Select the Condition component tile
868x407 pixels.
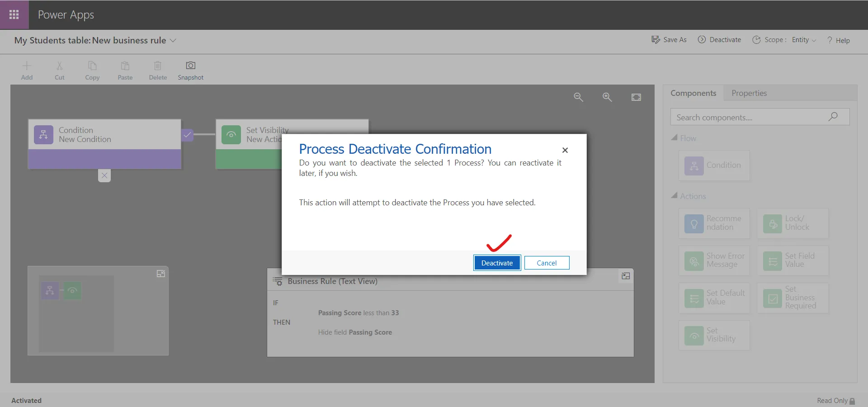pyautogui.click(x=714, y=166)
